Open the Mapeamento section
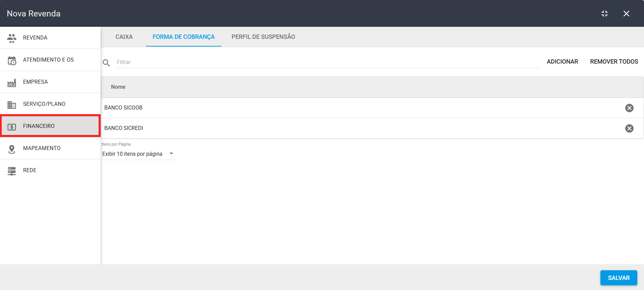Image resolution: width=644 pixels, height=290 pixels. pos(50,148)
